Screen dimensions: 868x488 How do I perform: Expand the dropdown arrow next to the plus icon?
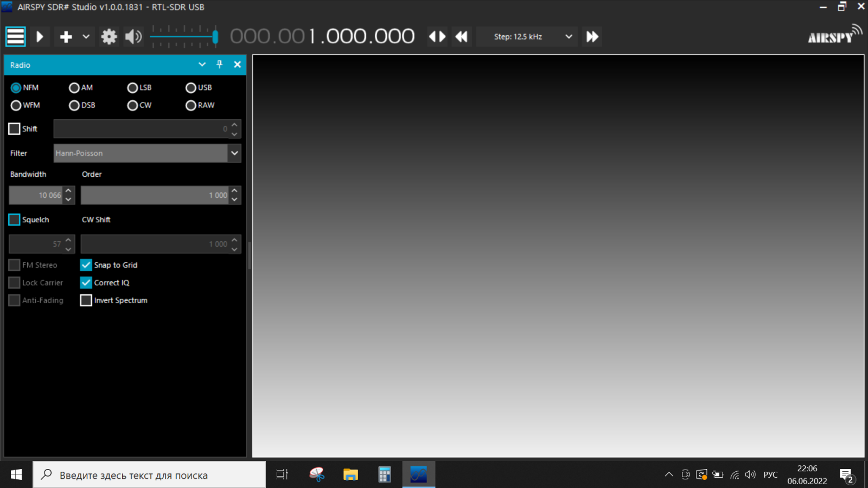point(86,36)
